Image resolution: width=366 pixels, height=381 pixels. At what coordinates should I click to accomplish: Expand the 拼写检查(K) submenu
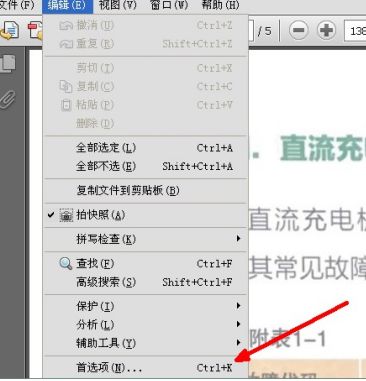pos(146,239)
